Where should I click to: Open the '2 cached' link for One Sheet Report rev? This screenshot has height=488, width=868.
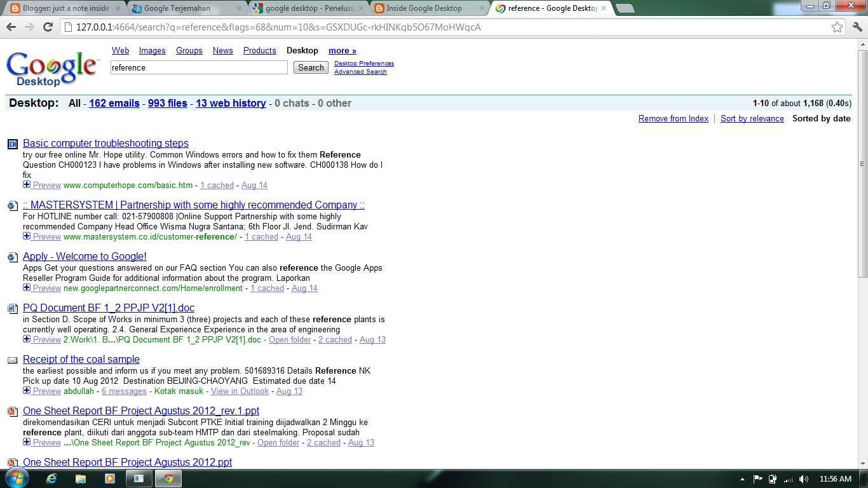tap(323, 443)
